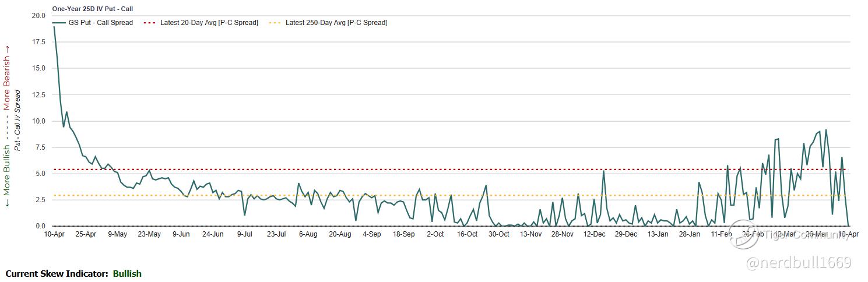
Task: Click the green Bullish indicator value
Action: (127, 273)
